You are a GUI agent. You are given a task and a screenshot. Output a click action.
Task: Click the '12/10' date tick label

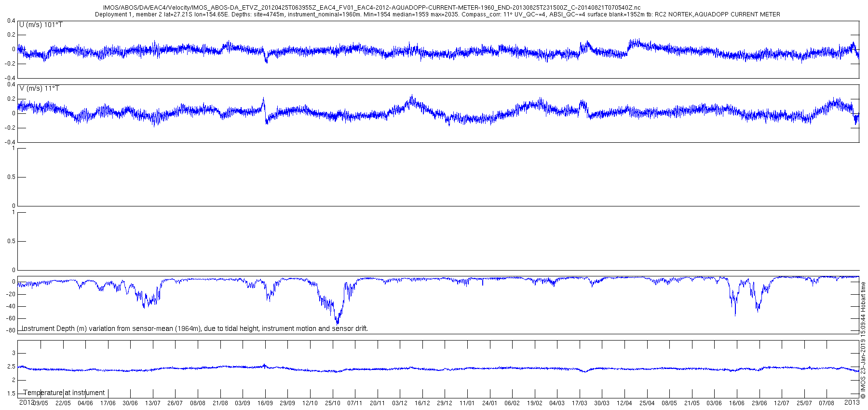[310, 403]
